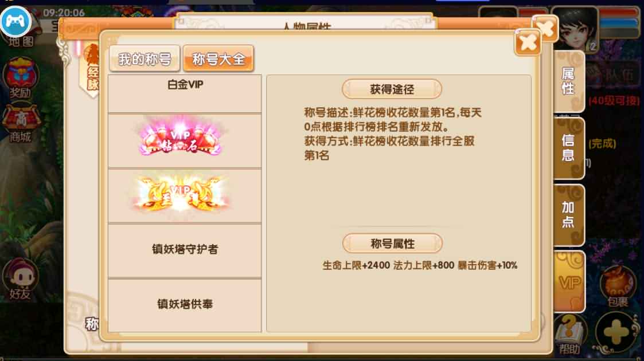This screenshot has width=644, height=361.
Task: Open the 商城 shop icon
Action: (21, 123)
